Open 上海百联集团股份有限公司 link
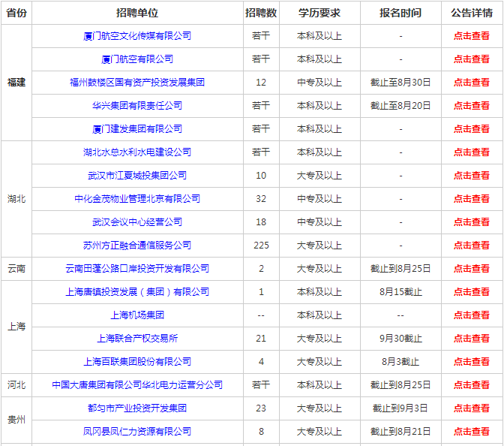504x446 pixels. pos(137,362)
